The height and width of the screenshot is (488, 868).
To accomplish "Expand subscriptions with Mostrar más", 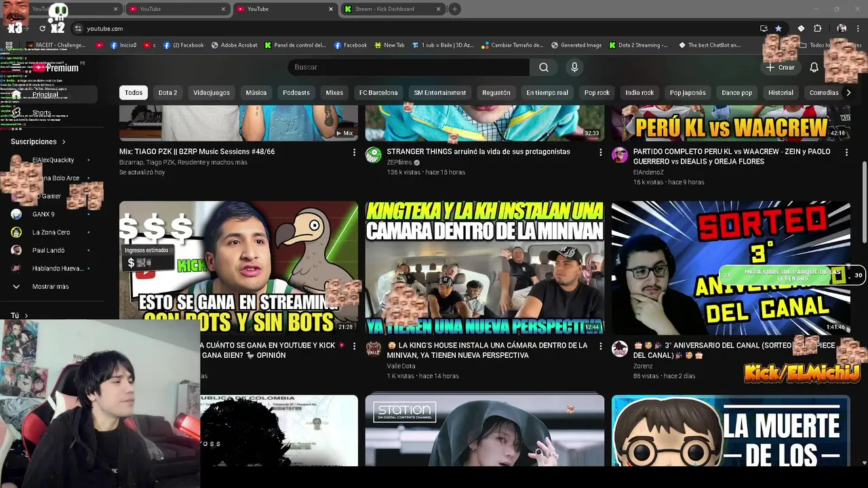I will pyautogui.click(x=50, y=287).
